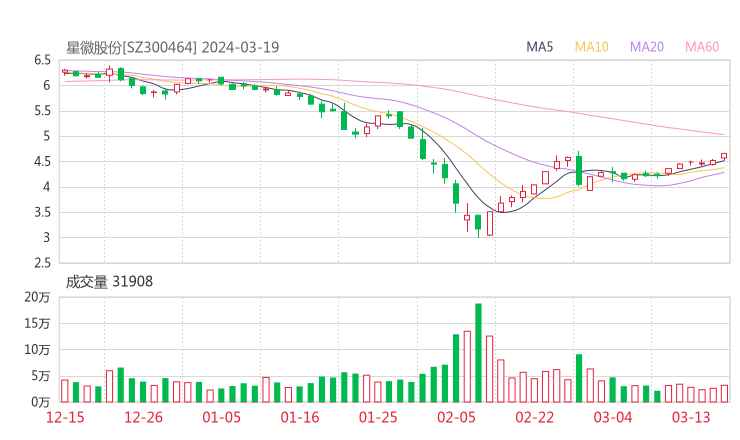This screenshot has width=740, height=440.
Task: Click the 02-22 date axis label
Action: 534,417
